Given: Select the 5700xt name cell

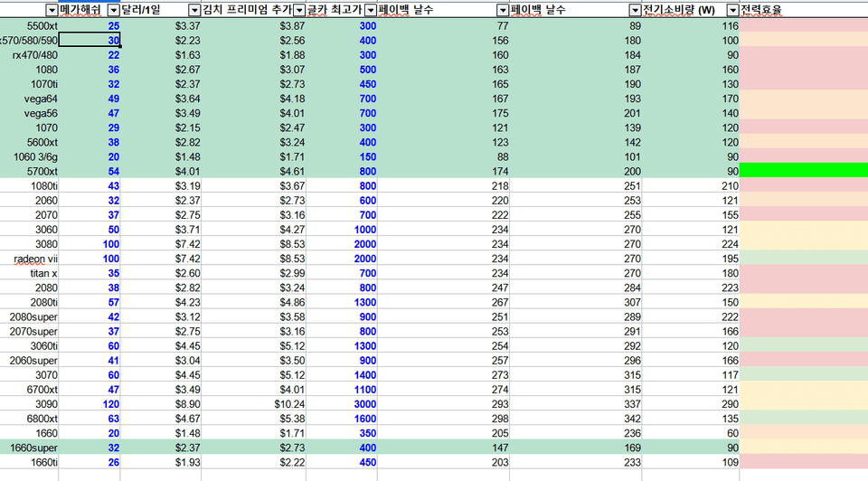Looking at the screenshot, I should pos(29,171).
